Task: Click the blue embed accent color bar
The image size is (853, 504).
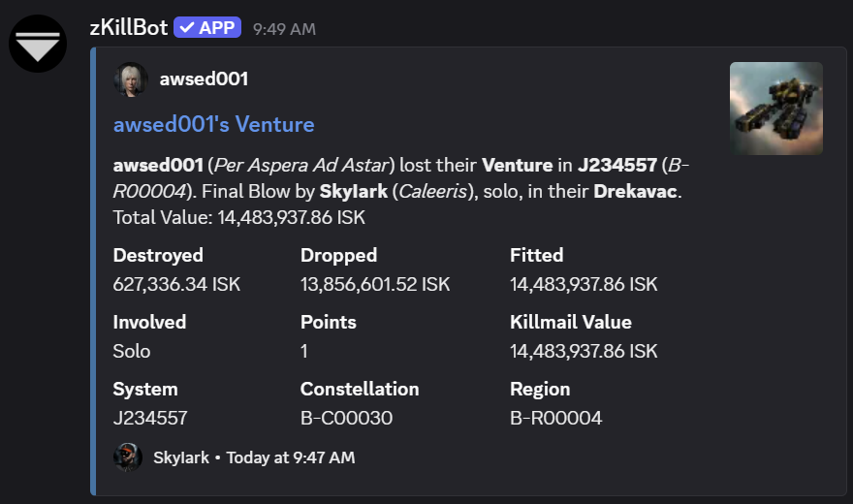Action: 93,271
